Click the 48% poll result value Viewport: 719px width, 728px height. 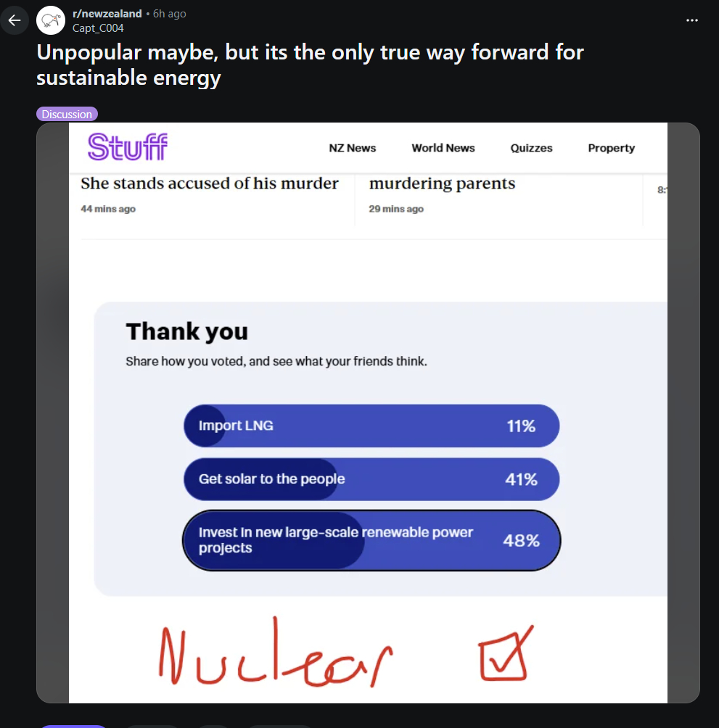click(521, 540)
